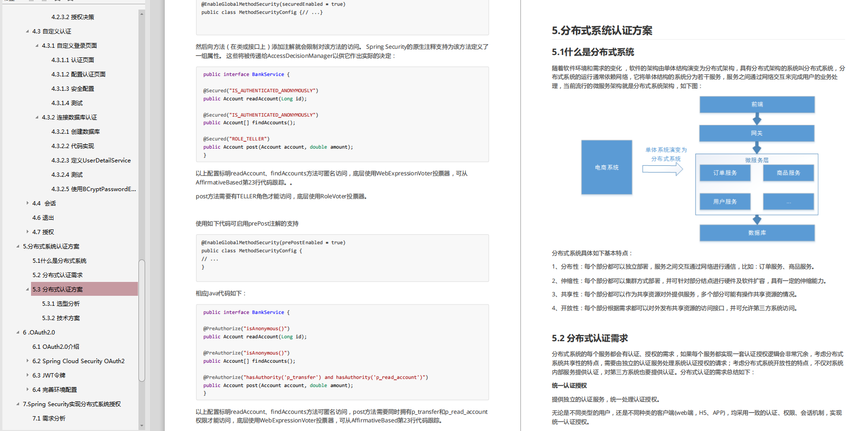Click the 订单服务 box in the diagram

(x=725, y=173)
